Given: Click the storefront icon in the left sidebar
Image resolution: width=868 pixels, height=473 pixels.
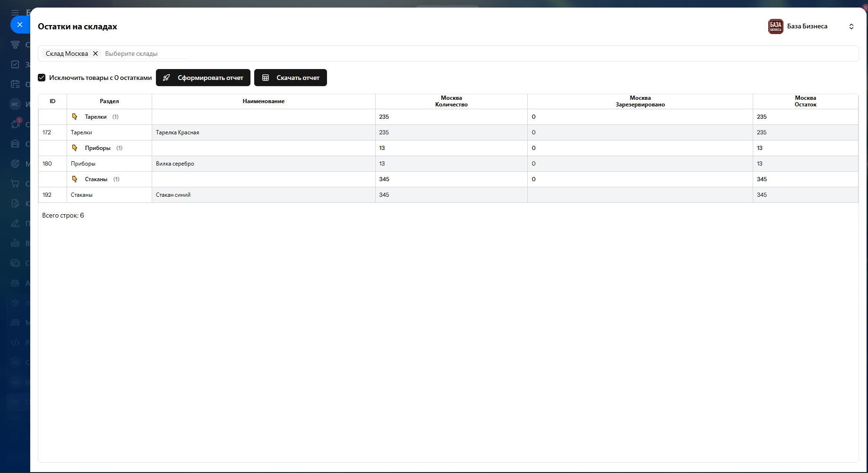Looking at the screenshot, I should [15, 144].
